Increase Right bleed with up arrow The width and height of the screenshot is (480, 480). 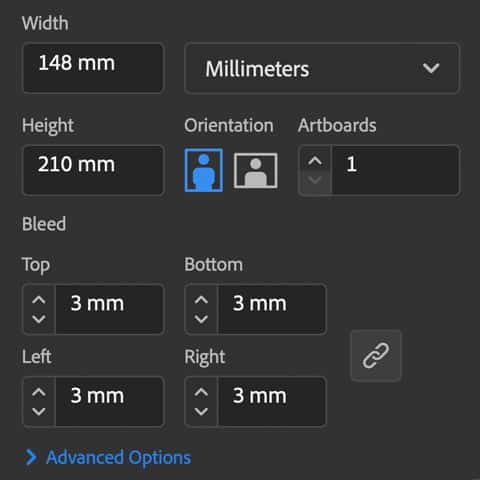[201, 392]
